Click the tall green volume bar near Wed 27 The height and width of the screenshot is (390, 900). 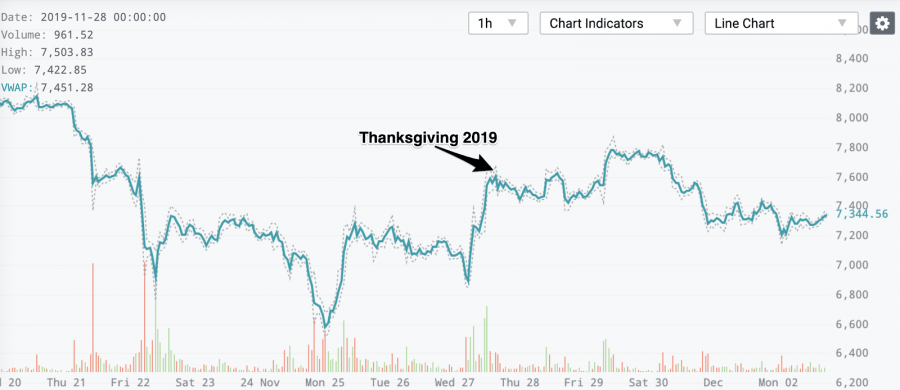[x=487, y=338]
